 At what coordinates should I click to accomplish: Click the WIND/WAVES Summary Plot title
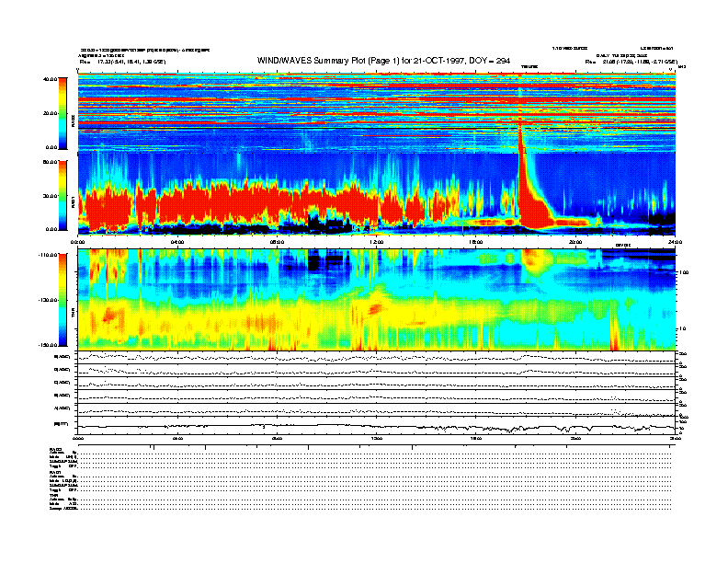point(383,61)
